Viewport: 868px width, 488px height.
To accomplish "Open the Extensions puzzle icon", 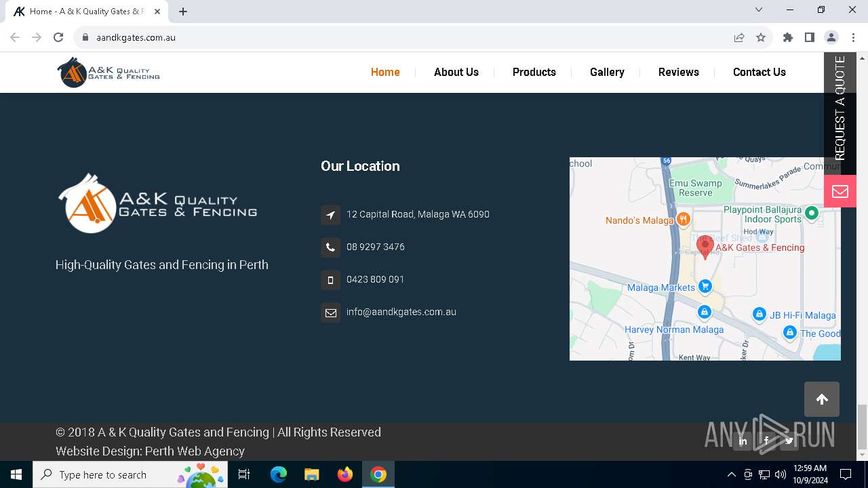I will 788,37.
